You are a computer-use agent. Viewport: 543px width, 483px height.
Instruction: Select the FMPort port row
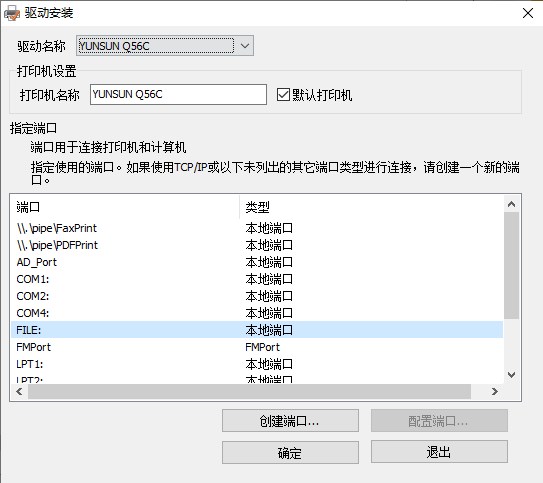click(x=257, y=347)
